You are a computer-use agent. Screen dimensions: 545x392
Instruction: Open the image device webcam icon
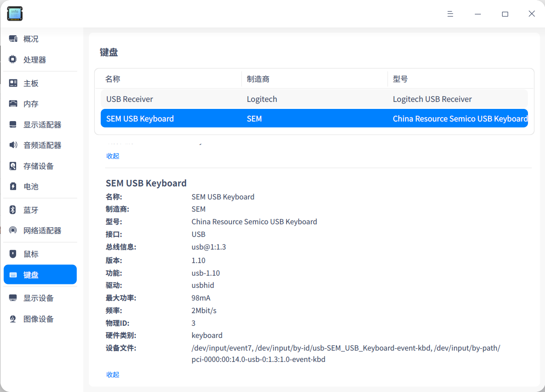tap(13, 319)
